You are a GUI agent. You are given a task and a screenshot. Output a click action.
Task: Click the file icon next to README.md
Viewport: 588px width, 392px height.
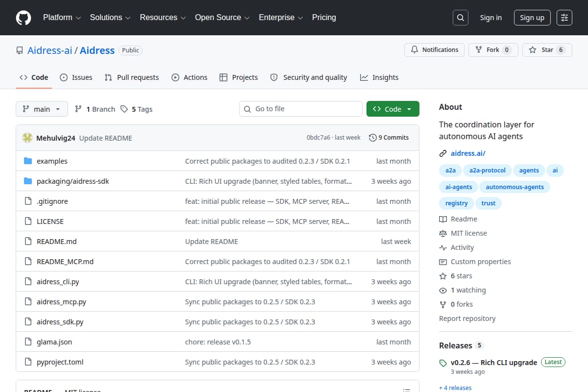pos(28,242)
